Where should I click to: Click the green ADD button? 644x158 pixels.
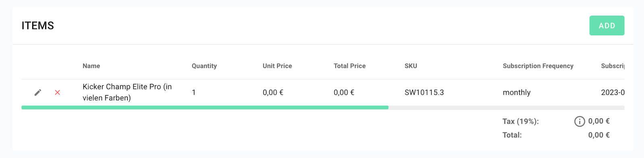(607, 26)
